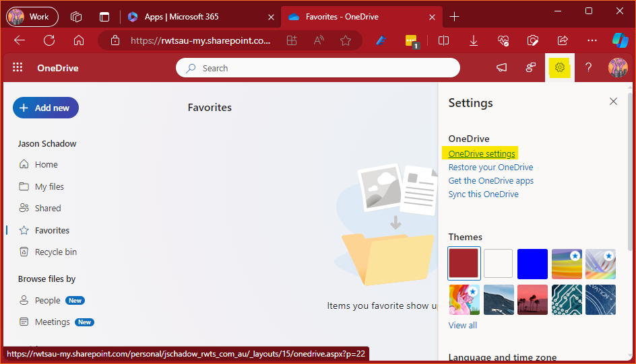Choose the palm trees sunset theme
This screenshot has height=364, width=636.
[x=532, y=299]
